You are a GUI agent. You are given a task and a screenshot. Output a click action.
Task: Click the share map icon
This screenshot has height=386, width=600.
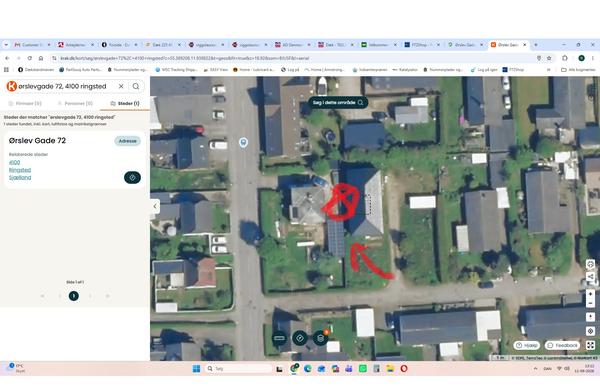(x=590, y=276)
